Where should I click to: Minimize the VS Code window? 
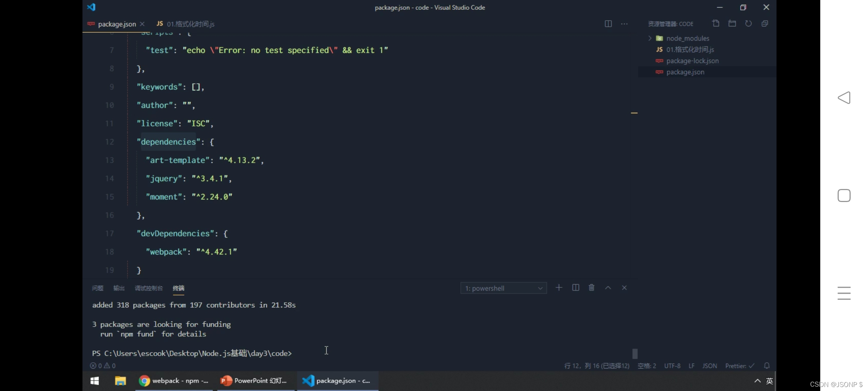(x=720, y=7)
